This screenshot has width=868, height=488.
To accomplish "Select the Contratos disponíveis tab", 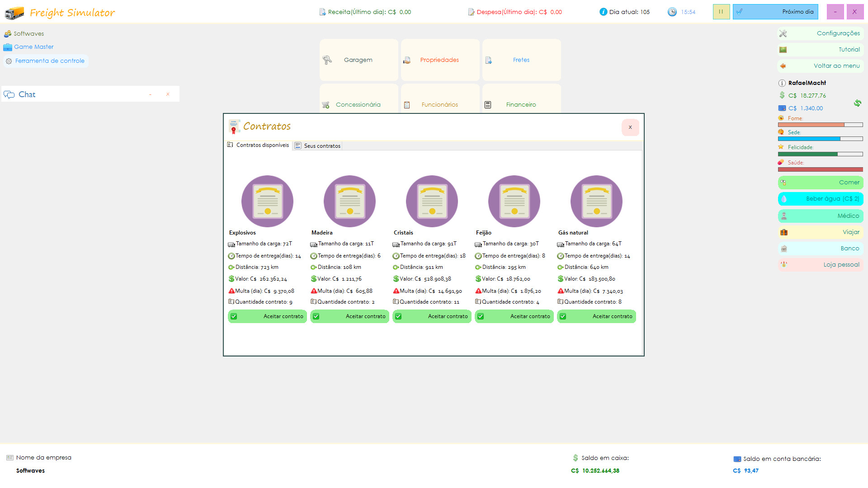I will coord(259,145).
